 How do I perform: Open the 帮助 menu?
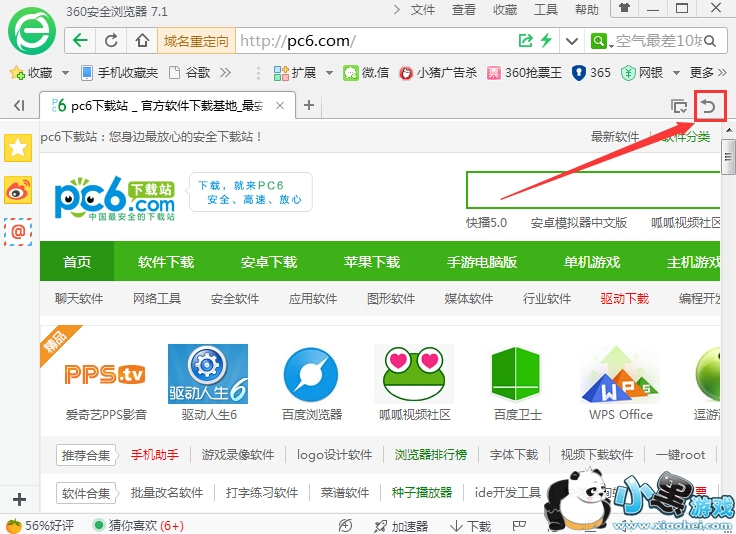click(587, 10)
